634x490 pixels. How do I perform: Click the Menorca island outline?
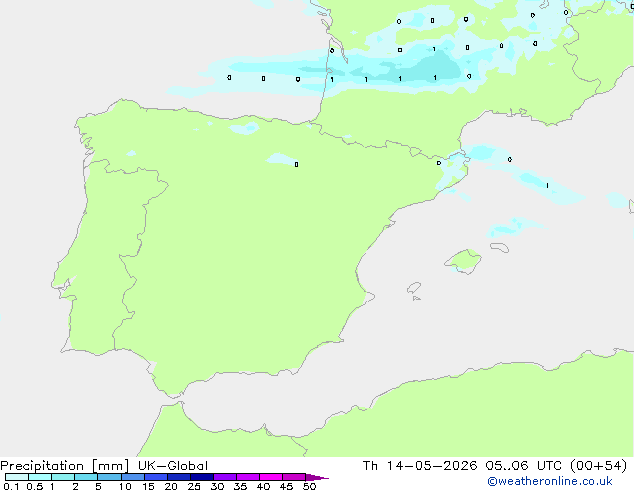[x=500, y=247]
